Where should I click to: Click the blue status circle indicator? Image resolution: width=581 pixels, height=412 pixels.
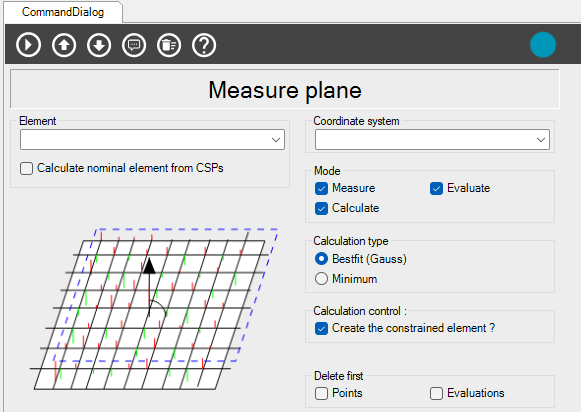(543, 45)
